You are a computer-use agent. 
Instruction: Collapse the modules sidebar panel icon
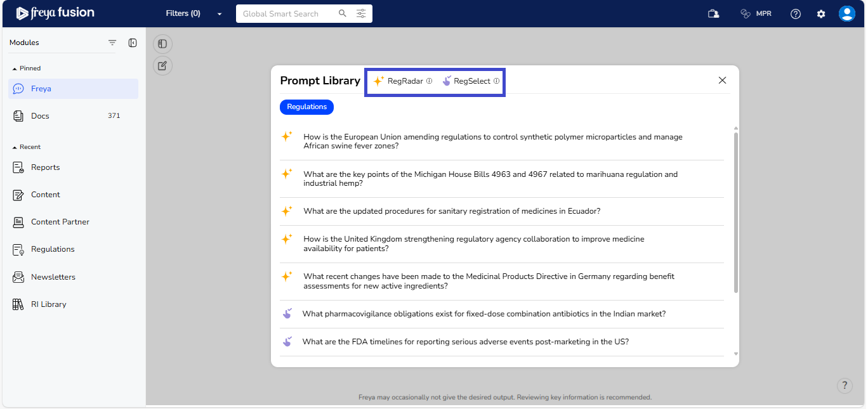[132, 42]
